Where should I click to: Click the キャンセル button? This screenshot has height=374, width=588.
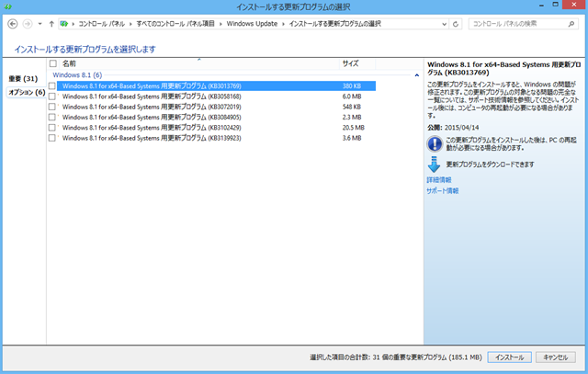555,357
